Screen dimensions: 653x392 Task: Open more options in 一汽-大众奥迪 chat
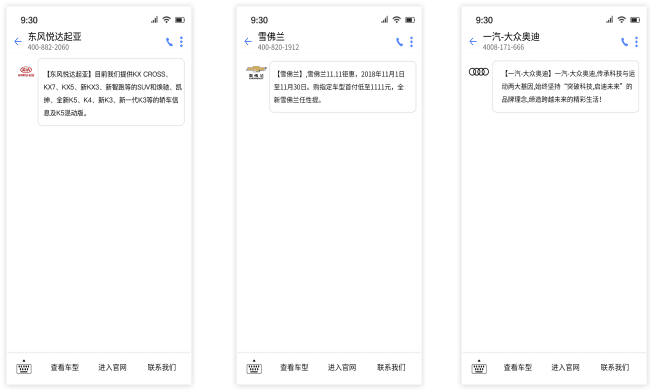(636, 42)
